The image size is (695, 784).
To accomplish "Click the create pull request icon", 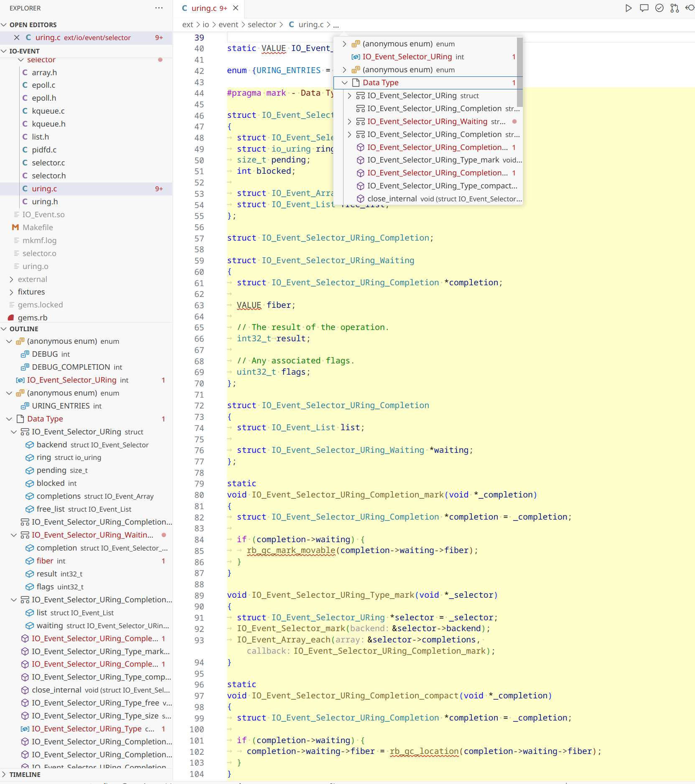I will pyautogui.click(x=675, y=8).
